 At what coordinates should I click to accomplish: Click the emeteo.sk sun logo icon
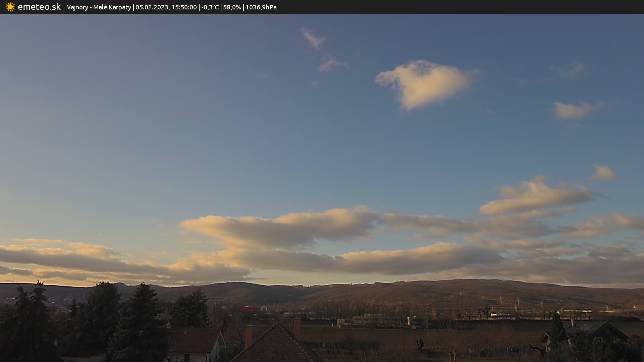10,7
